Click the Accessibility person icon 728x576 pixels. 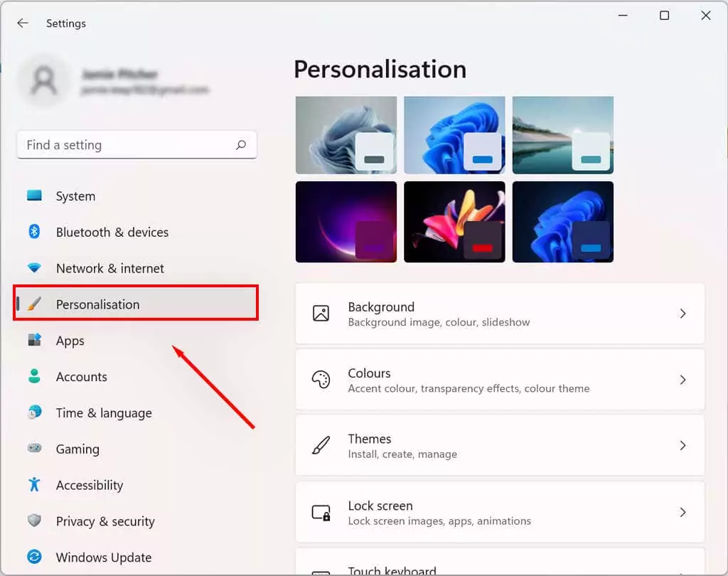34,485
